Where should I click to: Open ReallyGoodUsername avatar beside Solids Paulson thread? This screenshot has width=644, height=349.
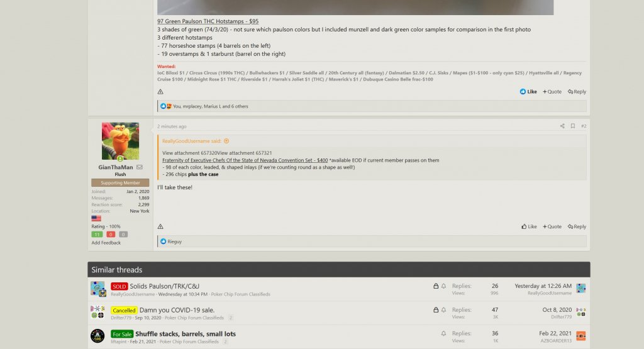tap(98, 289)
